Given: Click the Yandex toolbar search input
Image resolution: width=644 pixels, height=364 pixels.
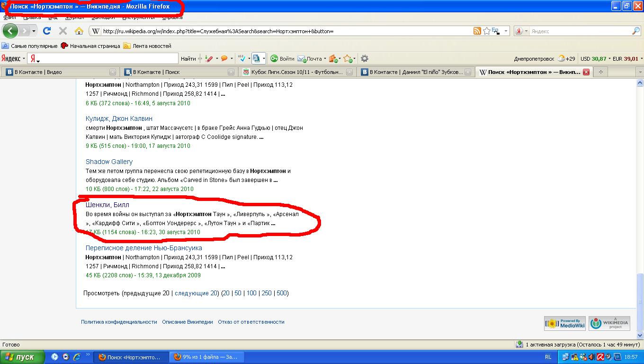Looking at the screenshot, I should (x=103, y=59).
